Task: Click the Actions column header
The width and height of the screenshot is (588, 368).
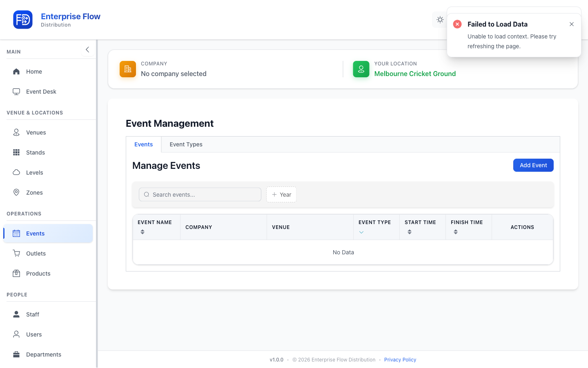Action: click(x=522, y=227)
